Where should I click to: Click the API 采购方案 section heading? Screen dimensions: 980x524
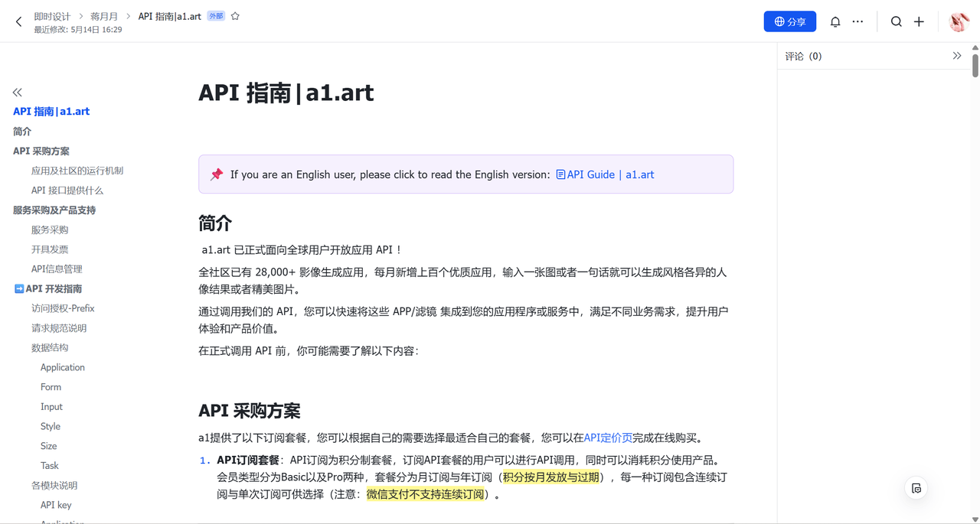250,410
